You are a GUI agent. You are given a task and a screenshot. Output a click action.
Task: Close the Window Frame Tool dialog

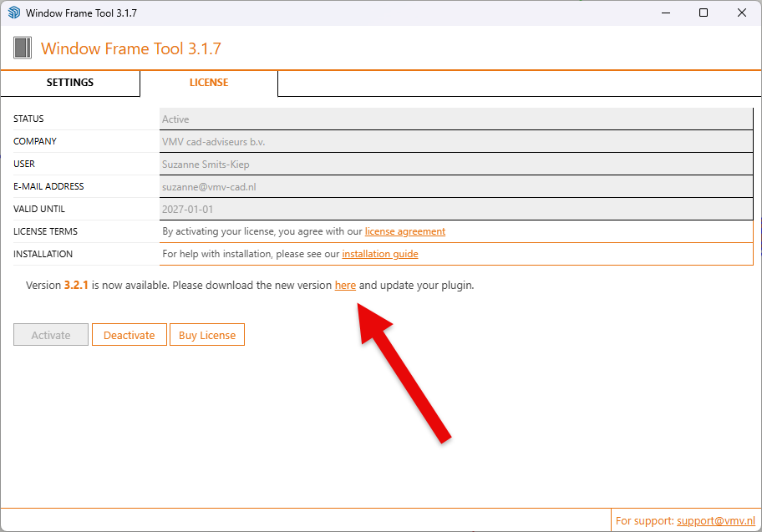coord(742,13)
